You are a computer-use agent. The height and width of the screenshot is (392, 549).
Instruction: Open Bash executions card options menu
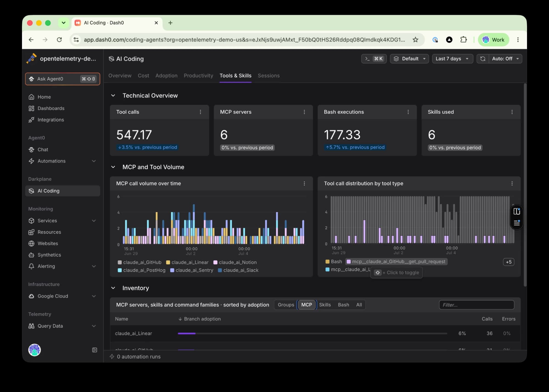[408, 112]
